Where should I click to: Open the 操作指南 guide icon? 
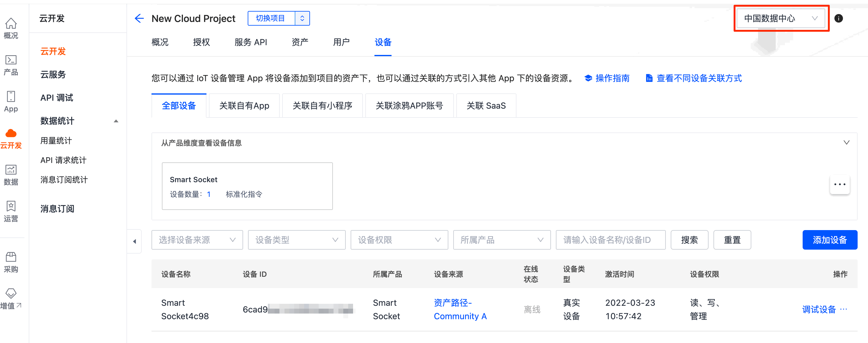click(588, 78)
